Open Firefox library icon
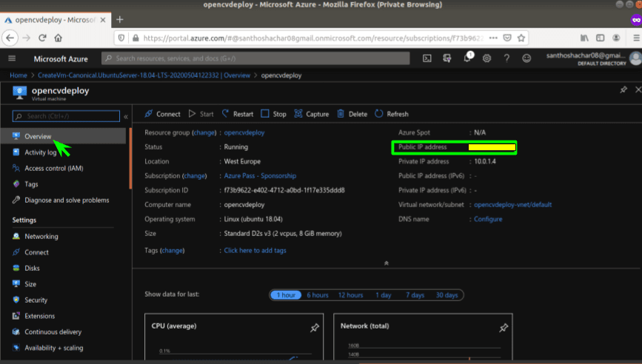Image resolution: width=642 pixels, height=364 pixels. pos(584,38)
